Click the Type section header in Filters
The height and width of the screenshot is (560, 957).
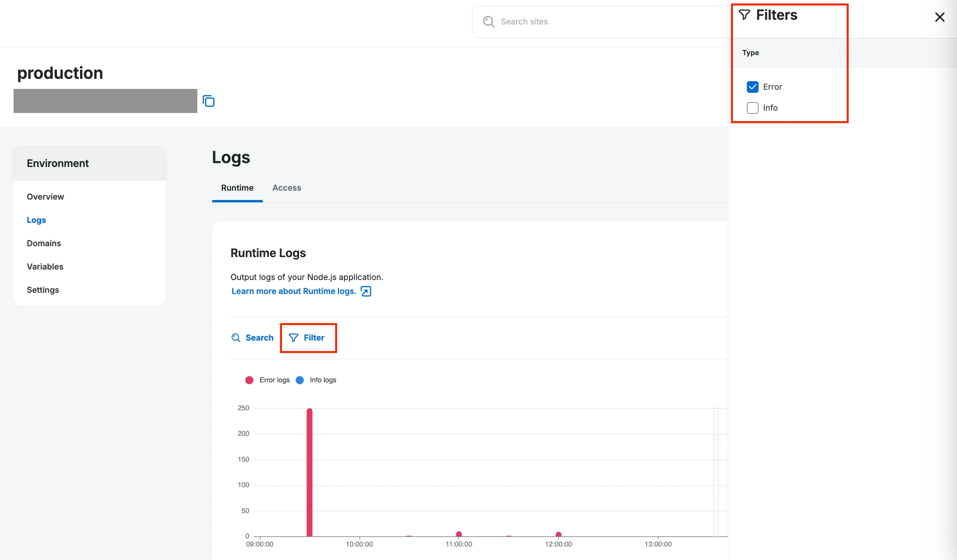750,53
